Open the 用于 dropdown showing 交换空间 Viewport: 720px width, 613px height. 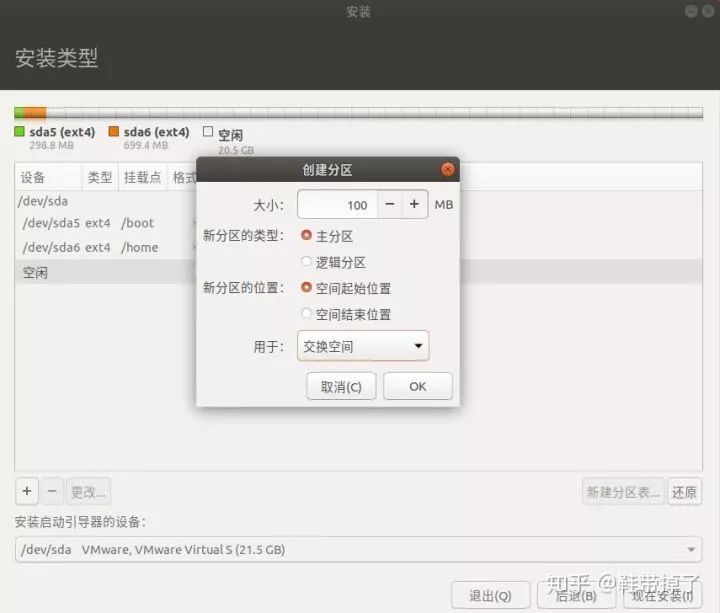coord(363,346)
